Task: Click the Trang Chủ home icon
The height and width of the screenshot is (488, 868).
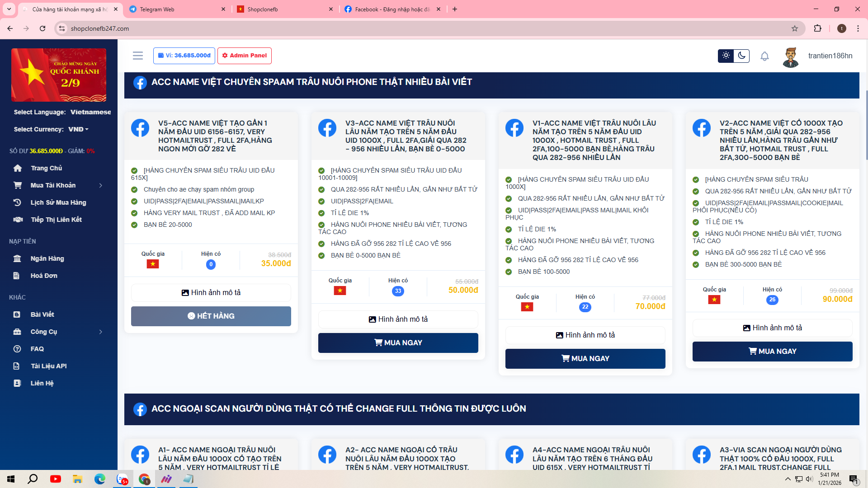Action: [18, 168]
